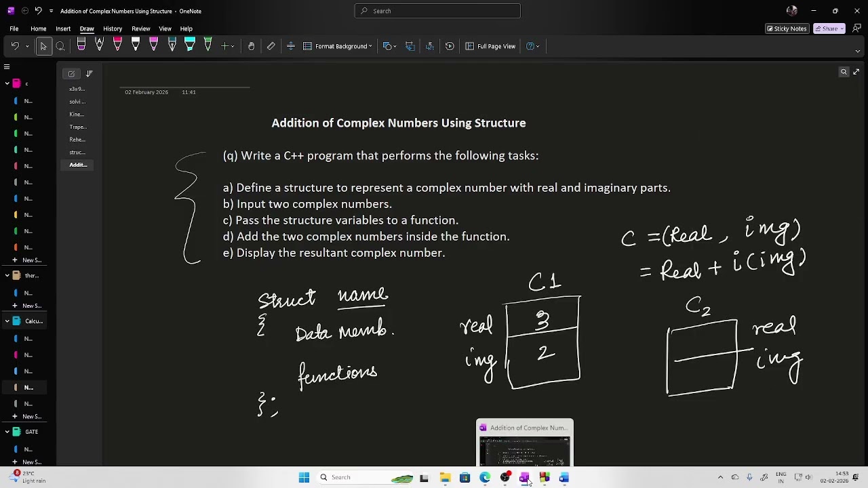Select the Lasso Select tool
This screenshot has width=868, height=488.
click(60, 46)
